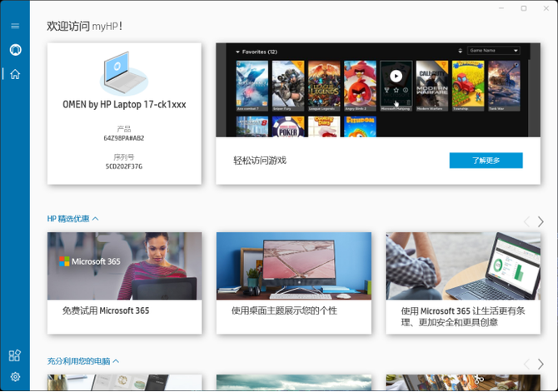This screenshot has width=558, height=392.
Task: Click the OMEN by HP Laptop 17-ck1xxx name
Action: coord(124,105)
